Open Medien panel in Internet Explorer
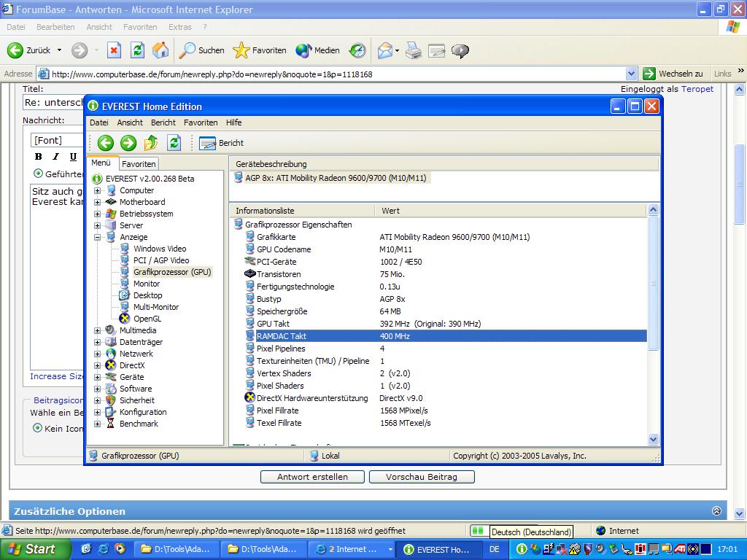The image size is (747, 560). click(317, 50)
